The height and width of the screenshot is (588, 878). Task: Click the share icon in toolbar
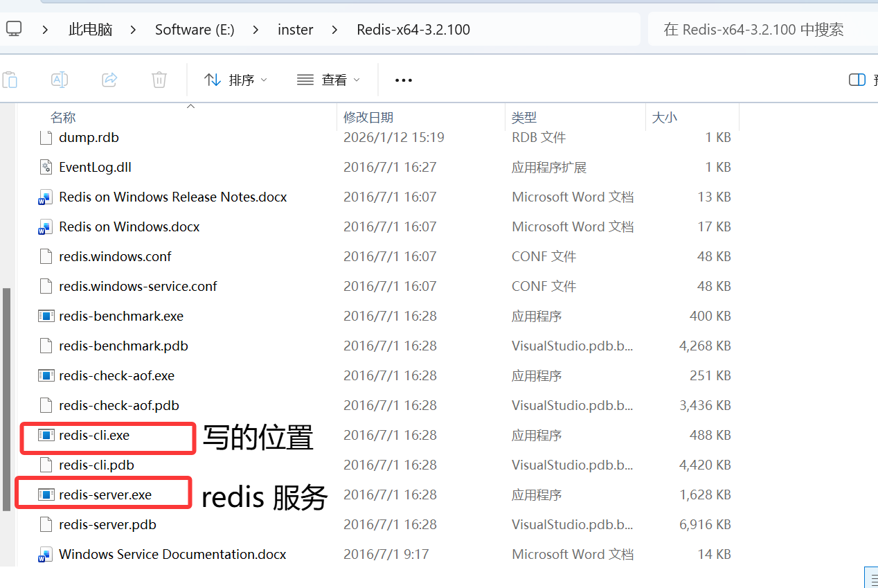point(109,80)
